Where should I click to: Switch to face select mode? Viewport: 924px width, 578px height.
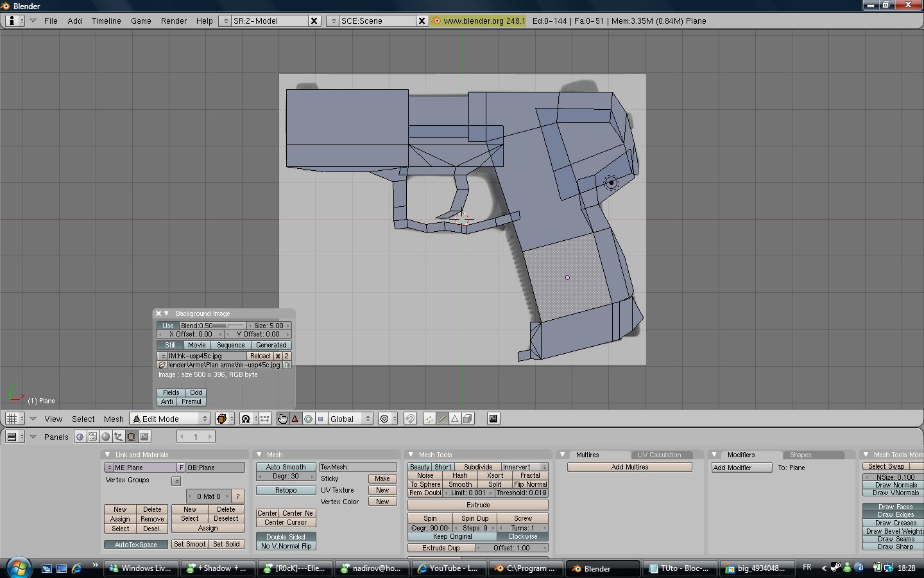[454, 419]
